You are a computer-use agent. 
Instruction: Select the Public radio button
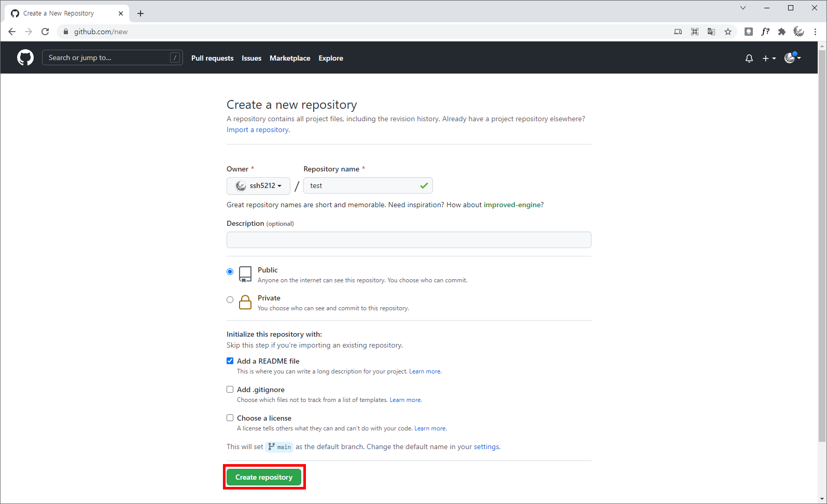click(x=230, y=272)
